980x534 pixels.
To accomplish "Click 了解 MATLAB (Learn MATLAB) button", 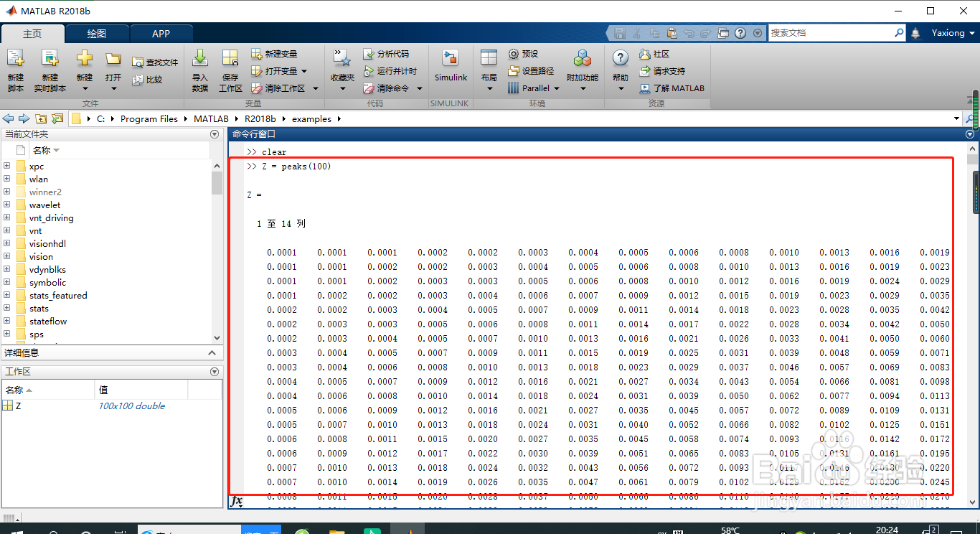I will (672, 88).
